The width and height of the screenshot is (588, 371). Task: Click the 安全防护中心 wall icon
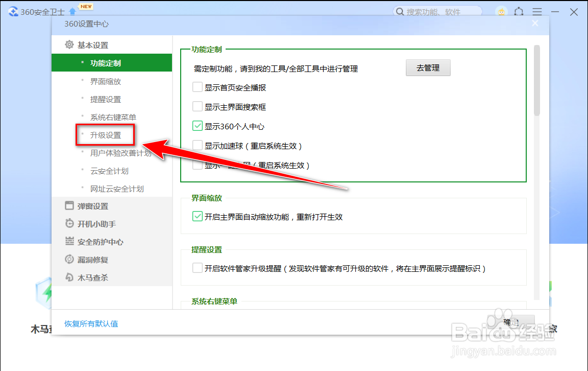(69, 241)
